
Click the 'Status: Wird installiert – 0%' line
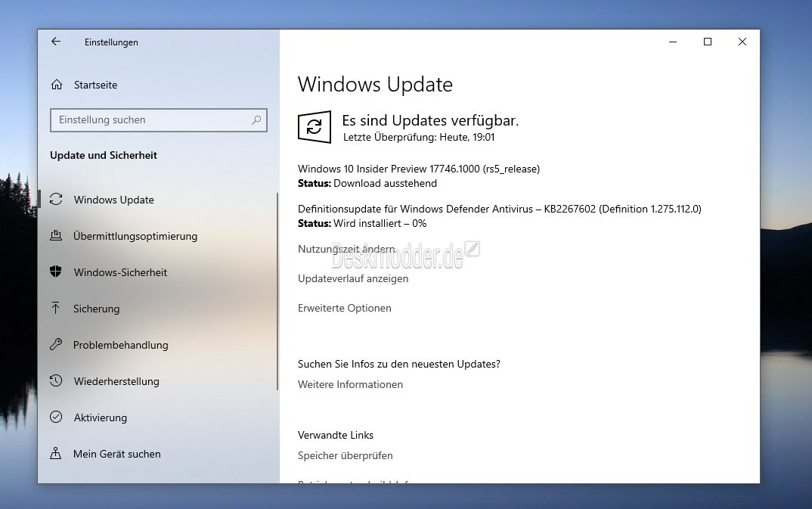(362, 224)
